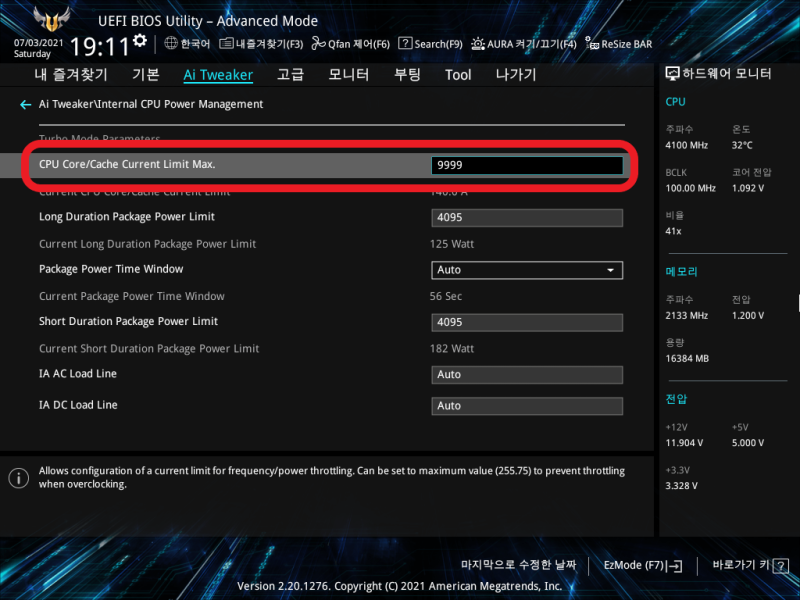The image size is (800, 600).
Task: Open the IA AC Load Line dropdown
Action: pos(527,374)
